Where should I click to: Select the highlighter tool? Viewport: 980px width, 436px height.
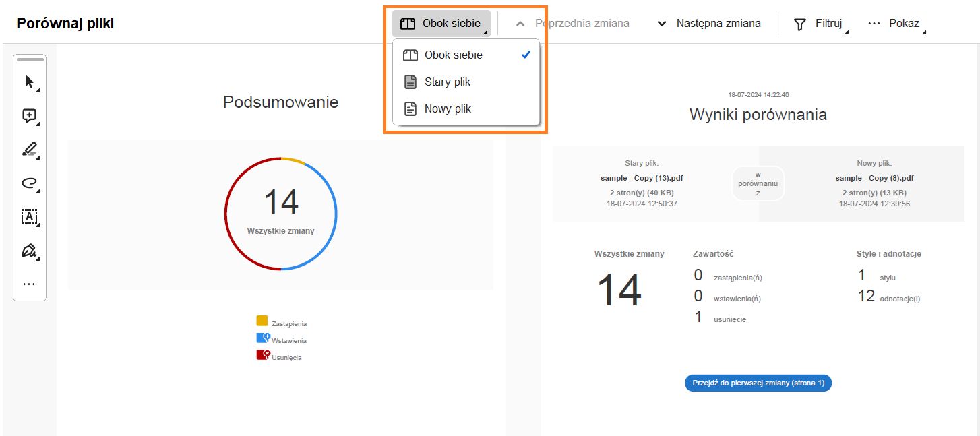pyautogui.click(x=29, y=150)
